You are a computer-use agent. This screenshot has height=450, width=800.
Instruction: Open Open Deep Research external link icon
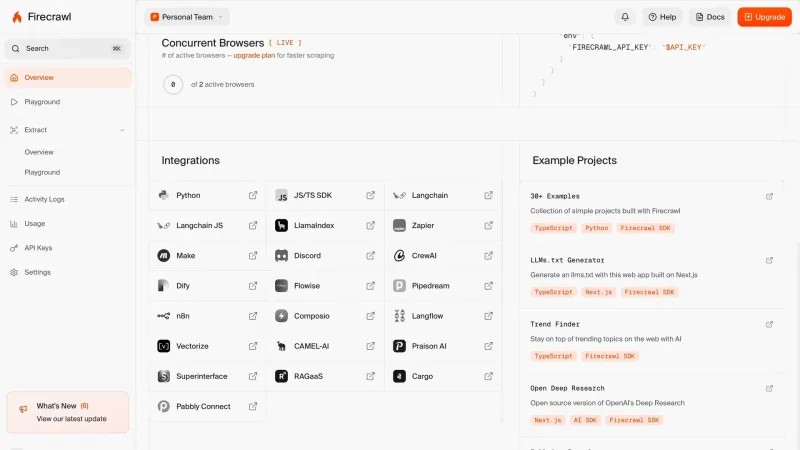pos(769,388)
